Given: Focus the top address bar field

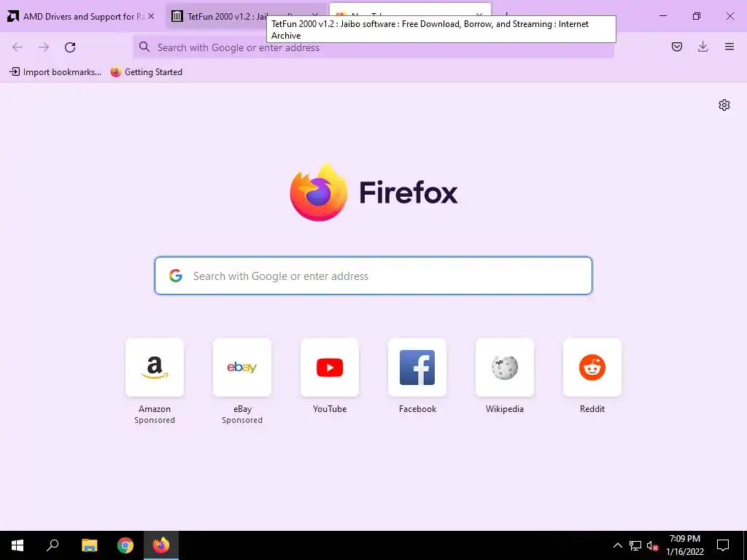Looking at the screenshot, I should tap(373, 47).
